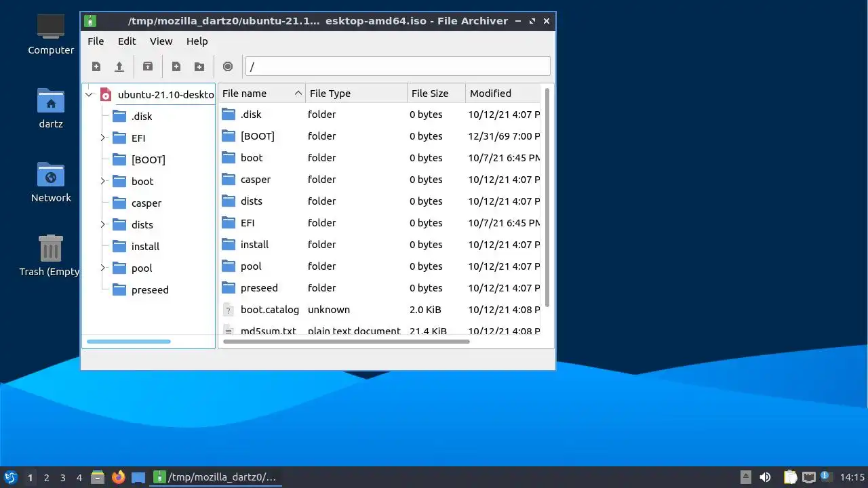The height and width of the screenshot is (488, 868).
Task: Click the 12/31/69 7:00 modified date cell
Action: pyautogui.click(x=504, y=136)
